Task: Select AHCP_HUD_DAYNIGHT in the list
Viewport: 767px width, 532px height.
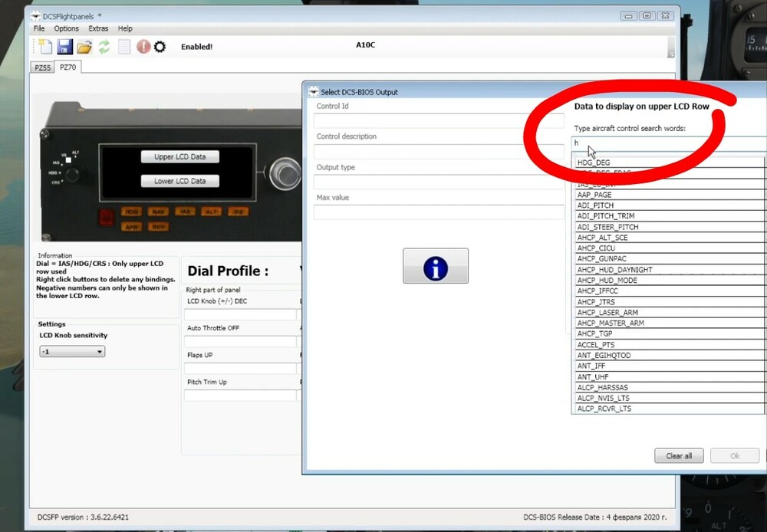Action: 669,269
